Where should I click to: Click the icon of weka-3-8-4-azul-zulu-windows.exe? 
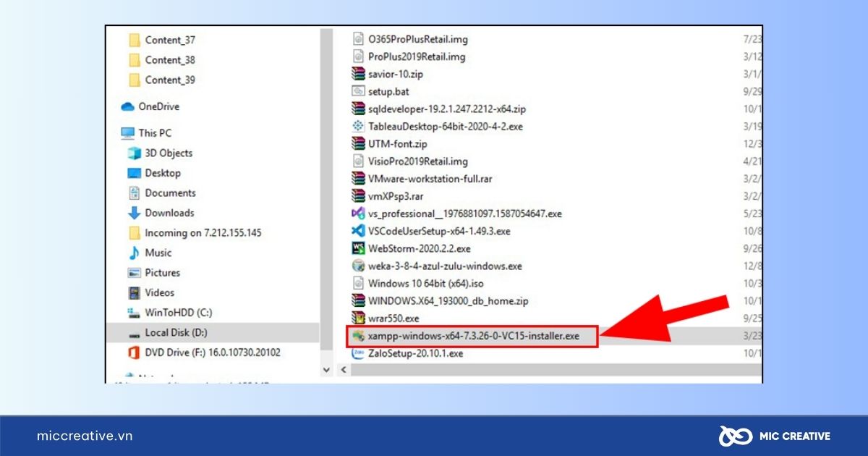click(x=357, y=266)
